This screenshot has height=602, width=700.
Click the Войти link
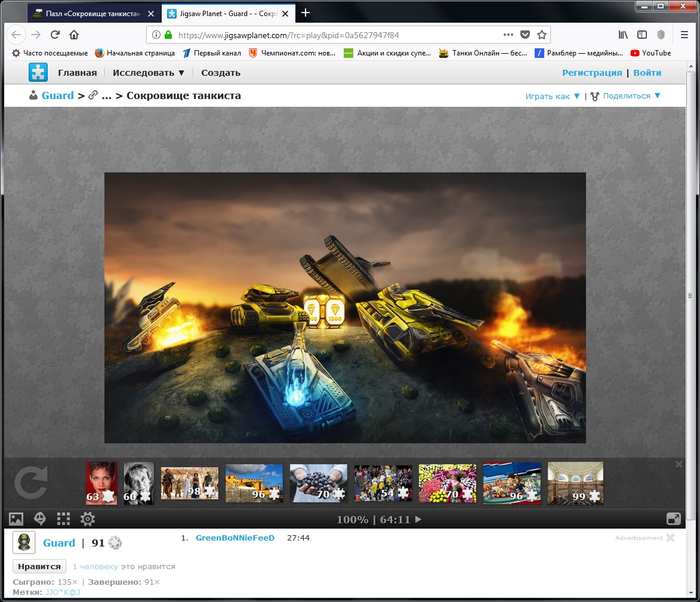click(x=647, y=73)
